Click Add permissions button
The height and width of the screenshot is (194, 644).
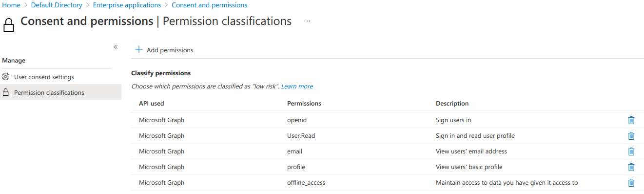tap(164, 50)
